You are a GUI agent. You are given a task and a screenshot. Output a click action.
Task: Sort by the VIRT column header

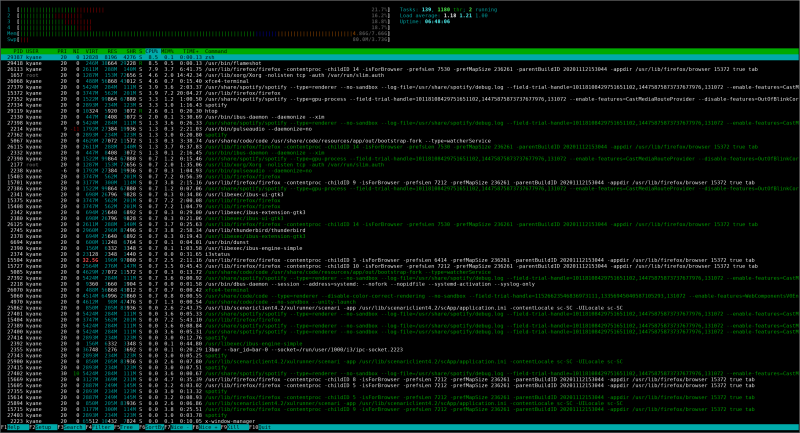click(x=92, y=52)
